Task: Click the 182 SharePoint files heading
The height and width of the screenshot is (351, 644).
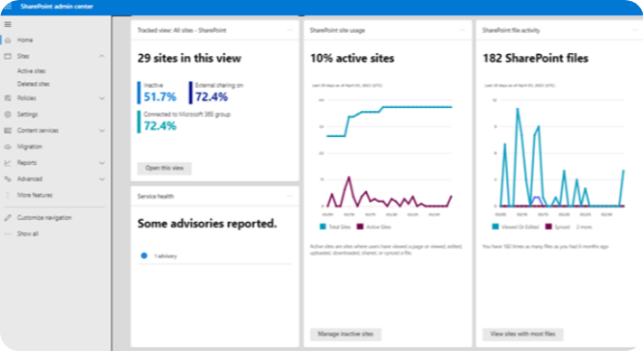Action: coord(536,58)
